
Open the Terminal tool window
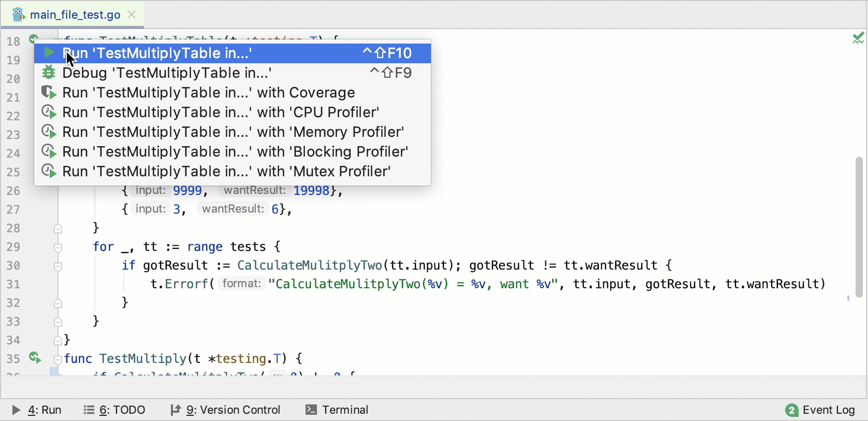click(x=337, y=410)
